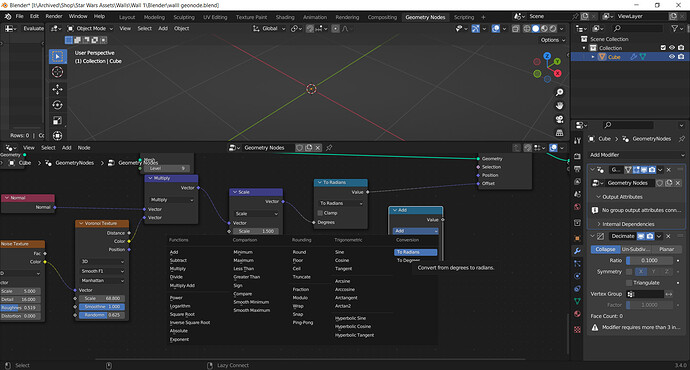This screenshot has width=690, height=370.
Task: Select rendered viewport shading mode
Action: [553, 29]
